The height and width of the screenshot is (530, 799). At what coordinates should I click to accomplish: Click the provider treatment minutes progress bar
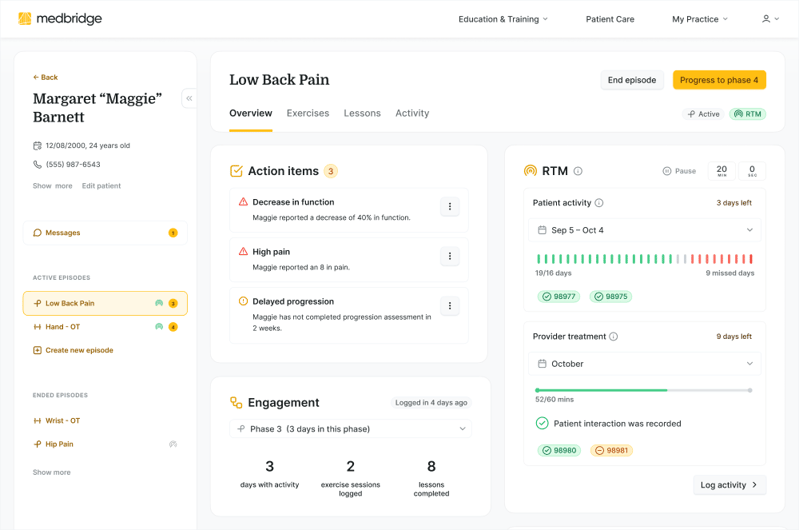[x=644, y=390]
